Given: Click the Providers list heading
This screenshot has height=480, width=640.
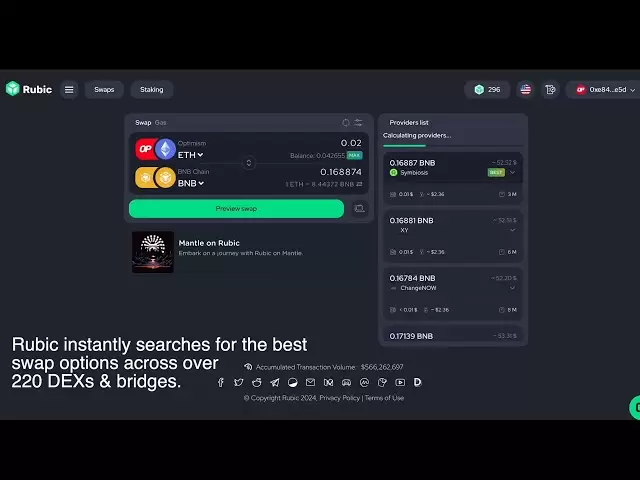Looking at the screenshot, I should [x=409, y=122].
